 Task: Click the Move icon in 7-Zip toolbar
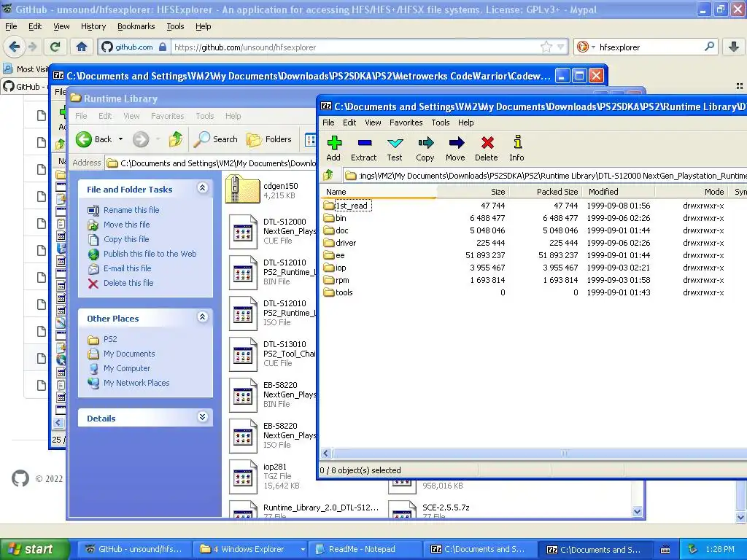(455, 148)
